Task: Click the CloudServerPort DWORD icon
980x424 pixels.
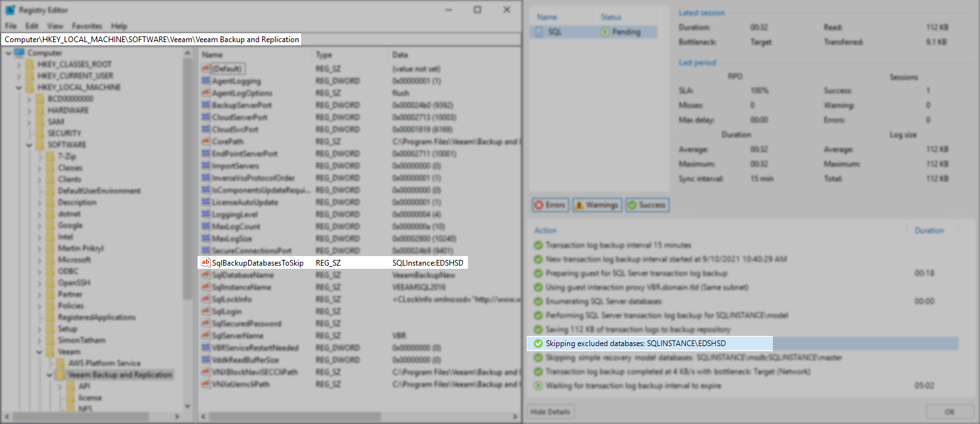Action: [x=206, y=117]
